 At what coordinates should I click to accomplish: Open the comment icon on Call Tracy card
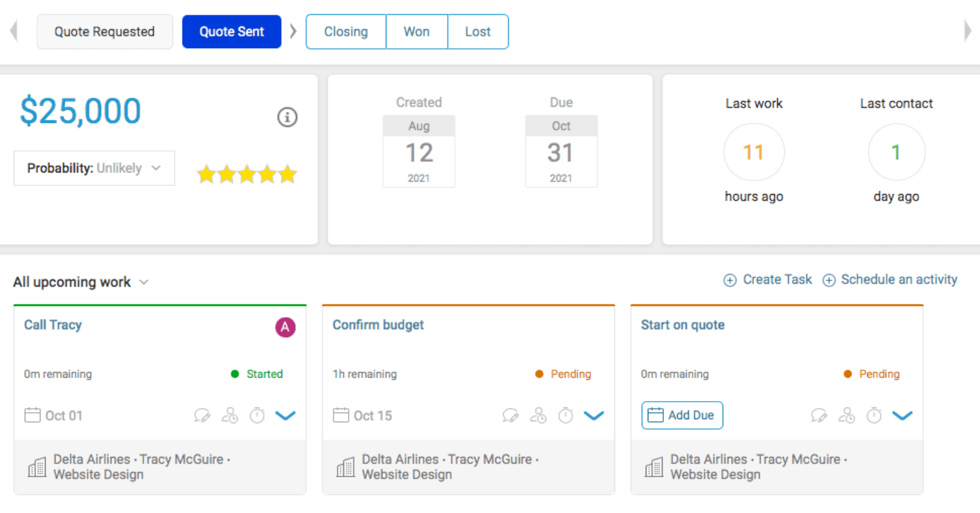point(203,415)
